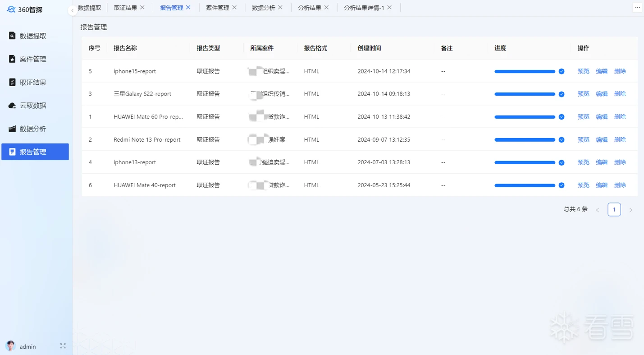Viewport: 644px width, 355px height.
Task: Switch to the 数据提取 tab
Action: pos(89,8)
